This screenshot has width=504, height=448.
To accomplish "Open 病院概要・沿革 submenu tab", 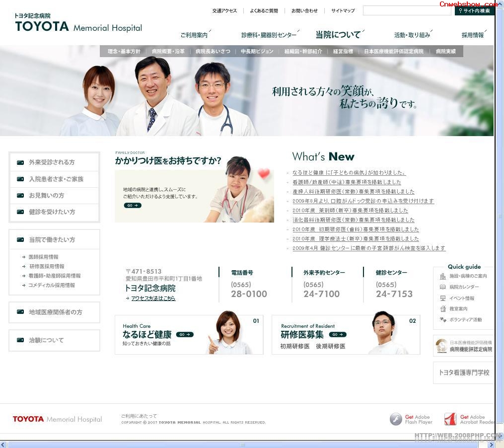I will [168, 51].
